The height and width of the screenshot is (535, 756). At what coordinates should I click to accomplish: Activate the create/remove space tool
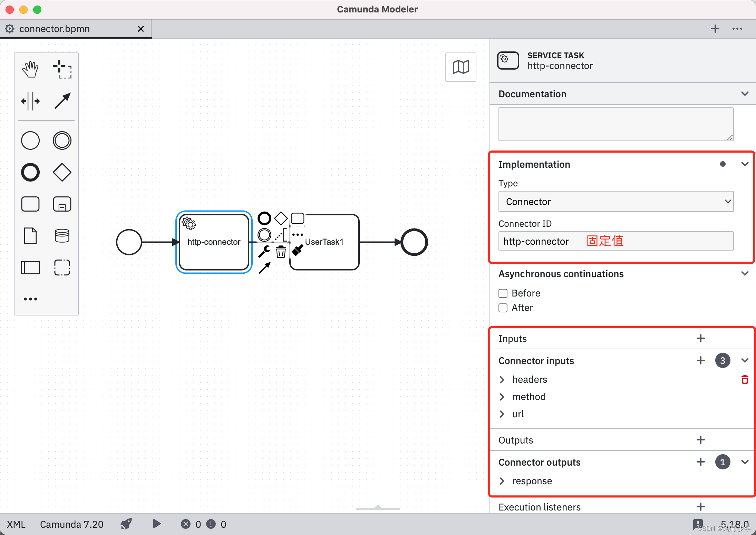[x=30, y=101]
